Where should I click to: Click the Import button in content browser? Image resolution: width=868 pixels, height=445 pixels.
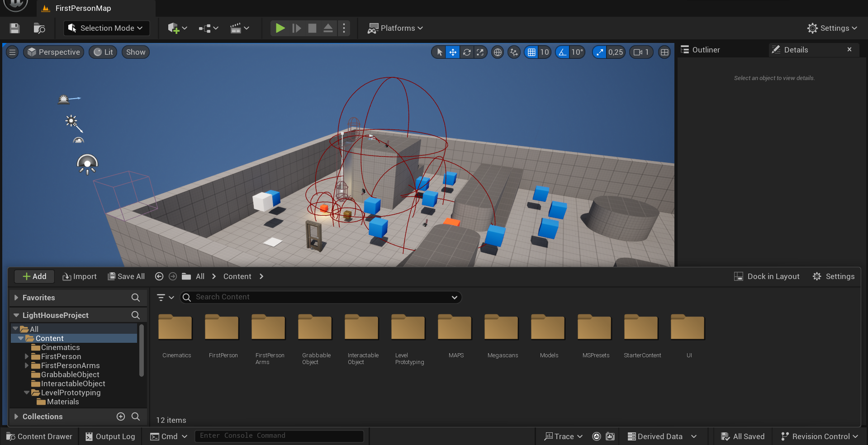pyautogui.click(x=80, y=276)
